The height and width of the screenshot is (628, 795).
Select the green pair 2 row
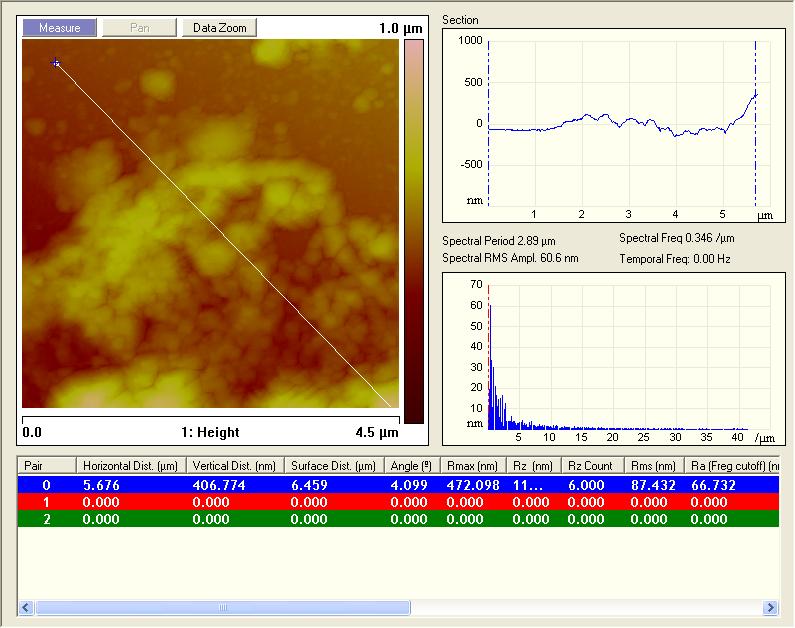pos(398,519)
